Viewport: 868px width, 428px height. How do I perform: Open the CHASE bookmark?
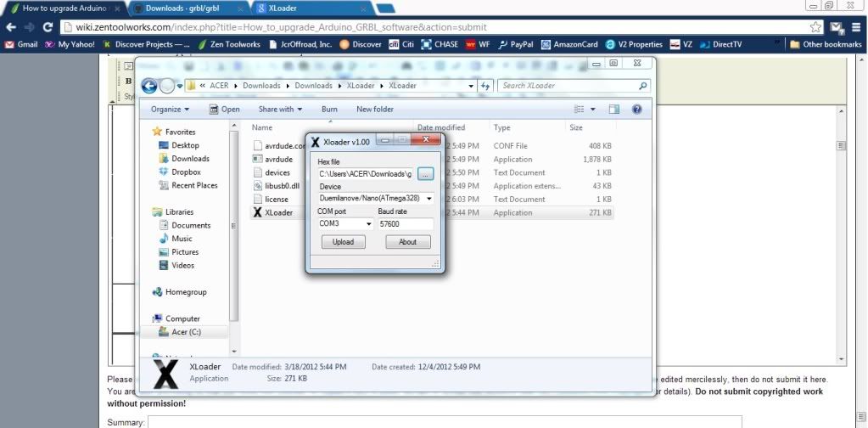click(x=440, y=44)
